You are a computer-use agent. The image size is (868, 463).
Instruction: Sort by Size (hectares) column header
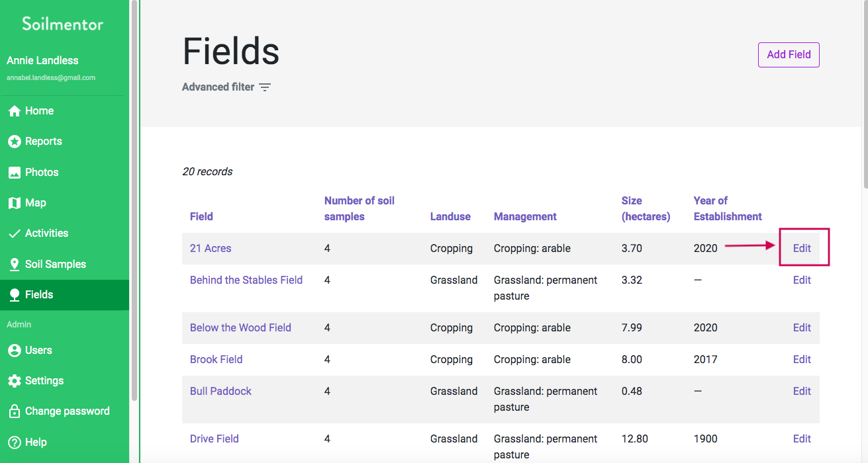tap(646, 208)
